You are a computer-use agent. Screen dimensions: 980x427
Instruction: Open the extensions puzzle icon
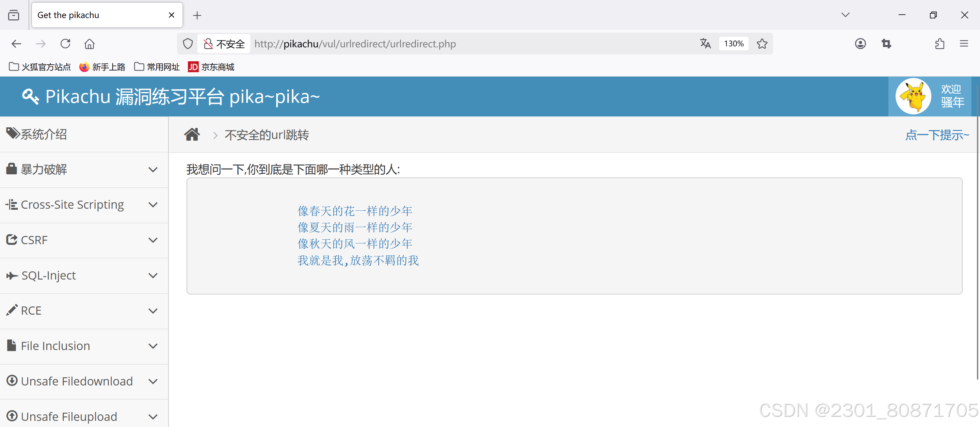pyautogui.click(x=939, y=44)
